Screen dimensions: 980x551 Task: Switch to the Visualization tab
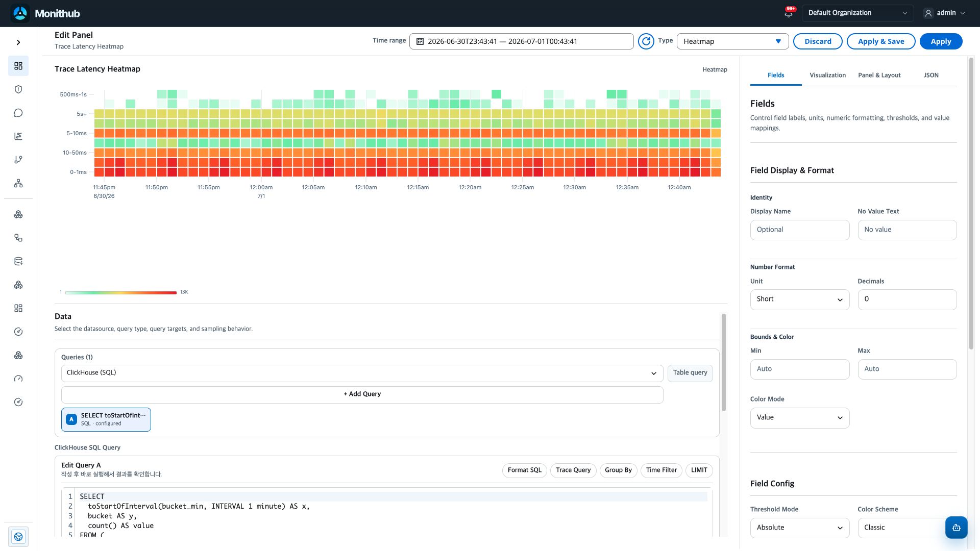pos(827,75)
